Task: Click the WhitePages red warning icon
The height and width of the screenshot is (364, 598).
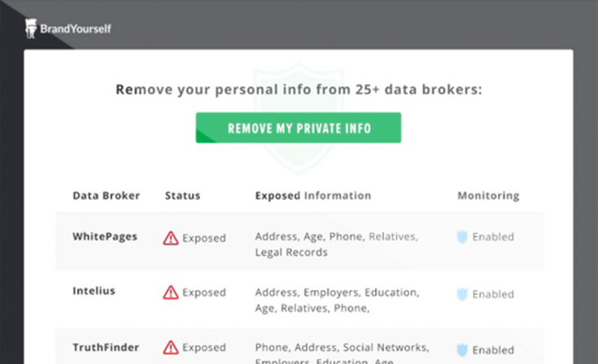Action: 171,238
